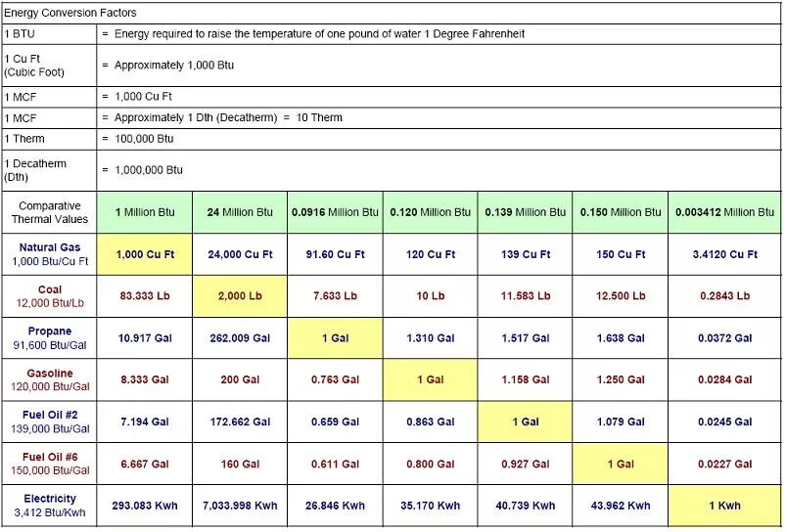Image resolution: width=786 pixels, height=532 pixels.
Task: Click 'Comparative Thermal Values' header cell
Action: click(49, 212)
